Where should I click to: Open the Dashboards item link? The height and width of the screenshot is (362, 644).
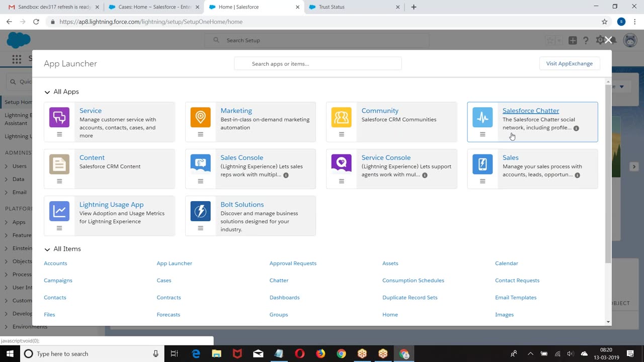click(x=284, y=298)
